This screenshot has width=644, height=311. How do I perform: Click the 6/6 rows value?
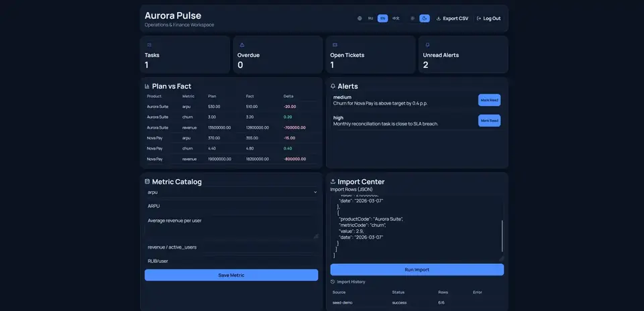(441, 303)
